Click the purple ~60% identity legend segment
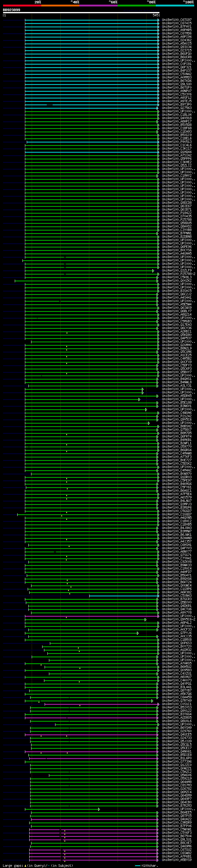Screen dimensions: 197x868 pos(98,6)
